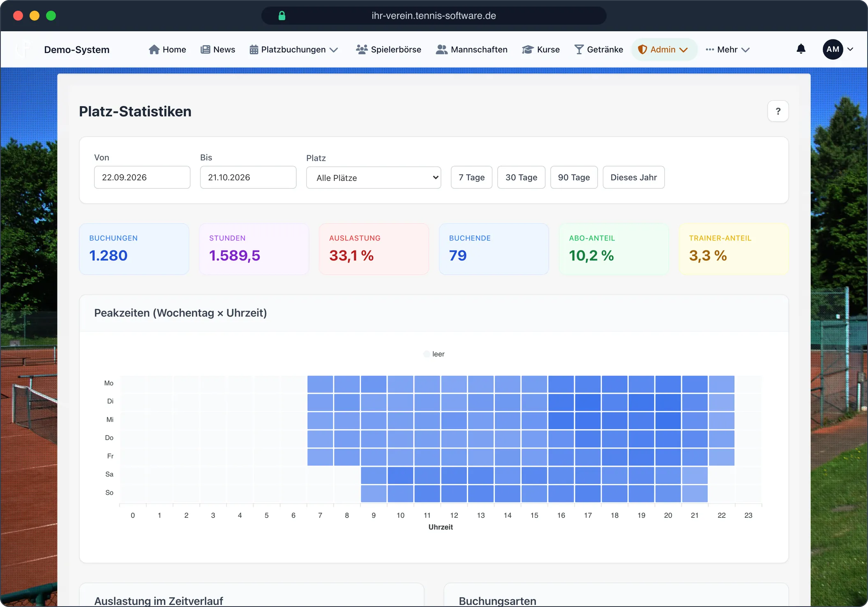Toggle the 'leer' legend entry
Viewport: 868px width, 607px height.
click(x=434, y=354)
